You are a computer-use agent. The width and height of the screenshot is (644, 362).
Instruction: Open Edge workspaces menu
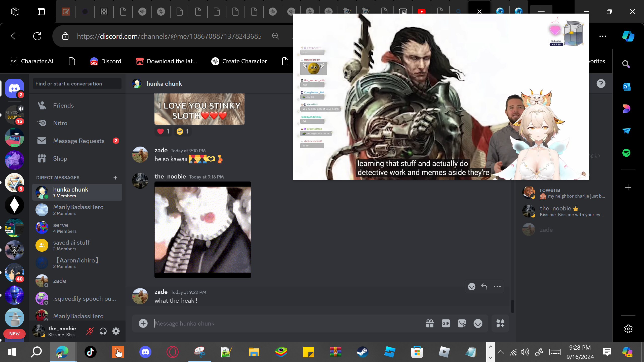coord(15,12)
